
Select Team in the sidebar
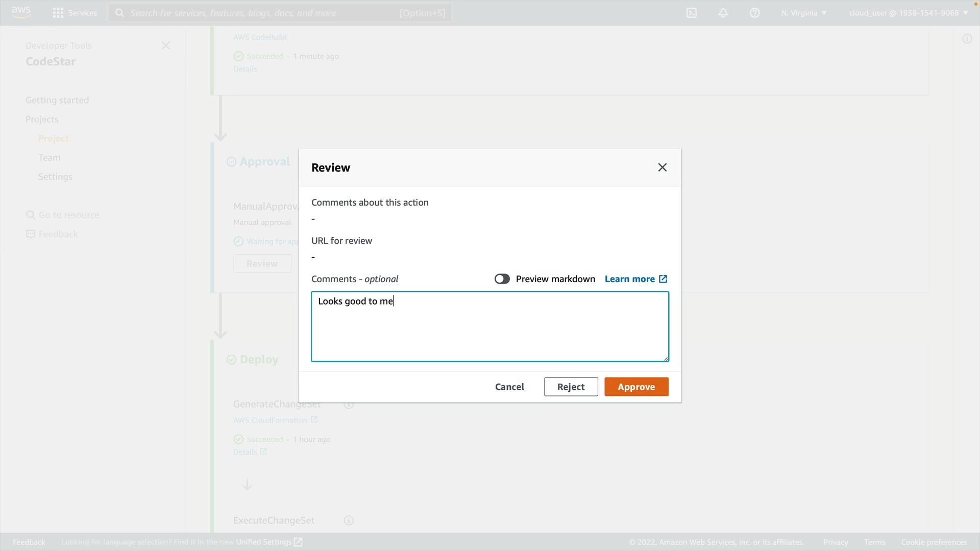point(50,158)
